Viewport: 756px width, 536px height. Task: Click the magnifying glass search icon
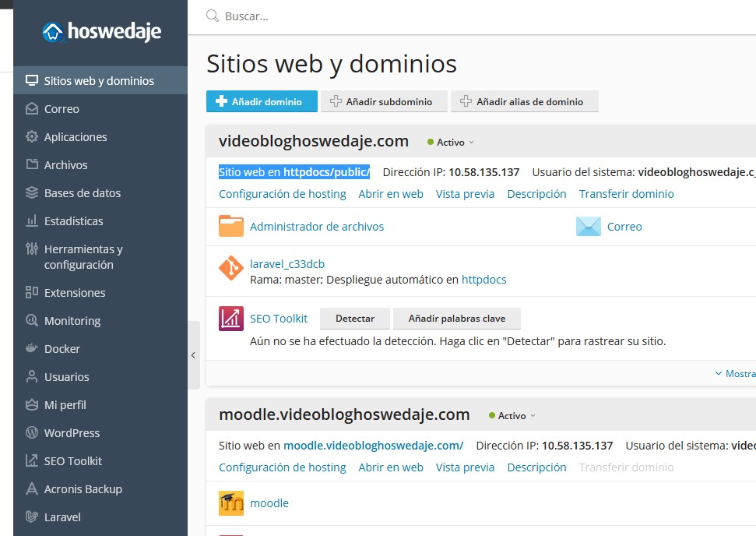point(213,16)
